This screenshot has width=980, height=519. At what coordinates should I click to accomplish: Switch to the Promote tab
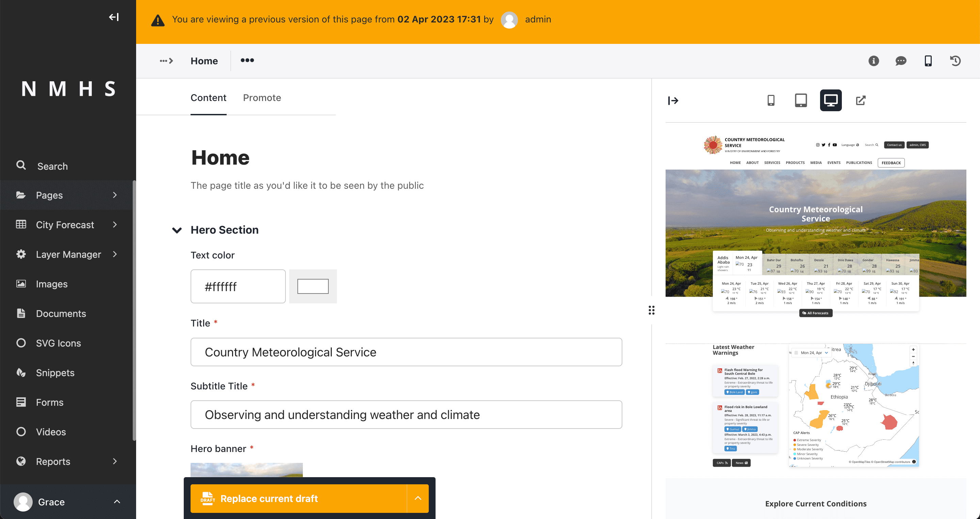pyautogui.click(x=262, y=98)
